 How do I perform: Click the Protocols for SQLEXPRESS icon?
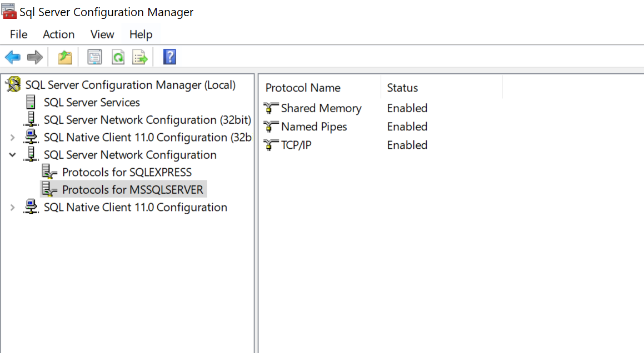49,172
